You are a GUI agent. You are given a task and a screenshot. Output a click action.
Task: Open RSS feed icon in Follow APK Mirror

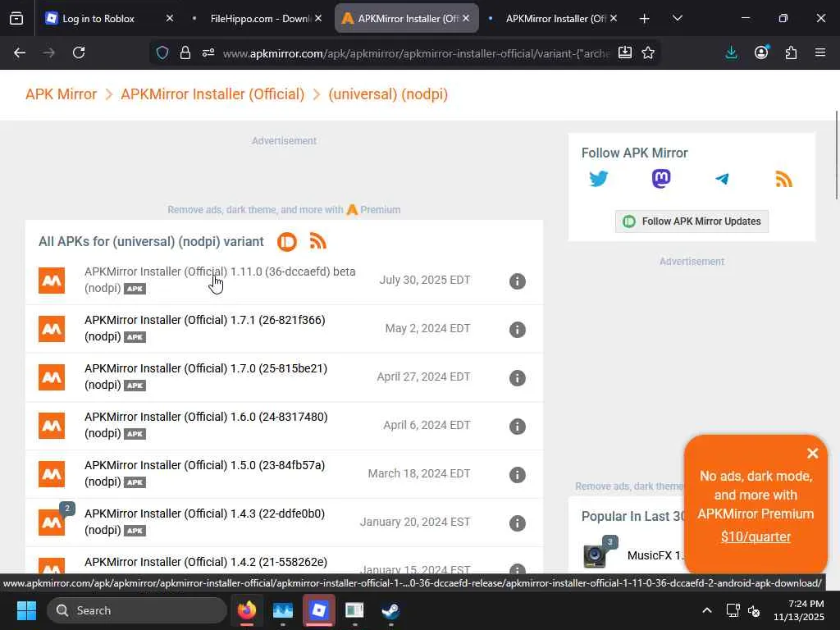coord(783,179)
